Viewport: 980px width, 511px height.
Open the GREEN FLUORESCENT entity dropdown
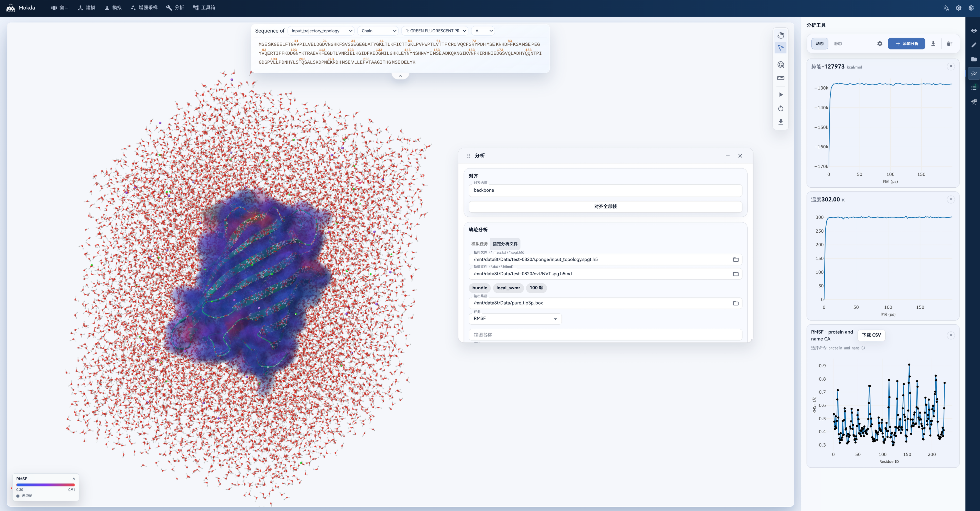click(x=435, y=31)
